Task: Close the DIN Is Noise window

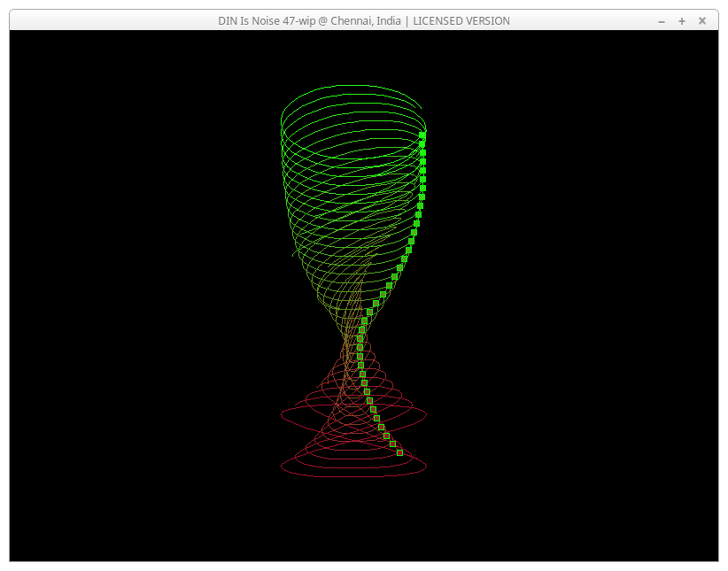Action: pos(702,21)
